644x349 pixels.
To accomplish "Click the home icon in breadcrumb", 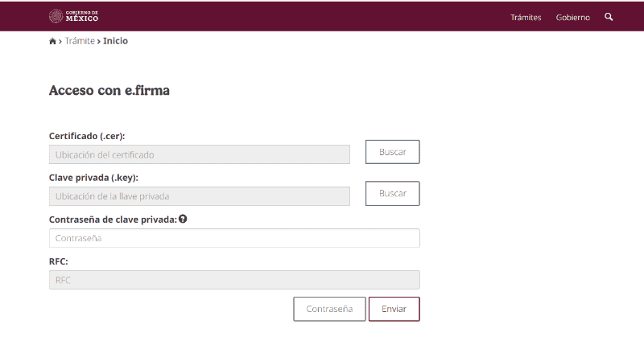I will pyautogui.click(x=53, y=41).
